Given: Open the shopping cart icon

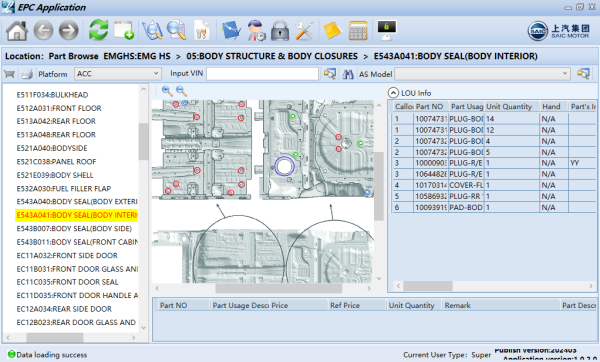Looking at the screenshot, I should (x=10, y=74).
